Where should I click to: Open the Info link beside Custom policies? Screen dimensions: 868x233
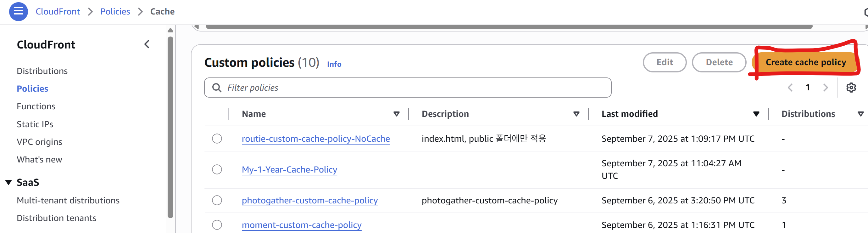pyautogui.click(x=334, y=64)
